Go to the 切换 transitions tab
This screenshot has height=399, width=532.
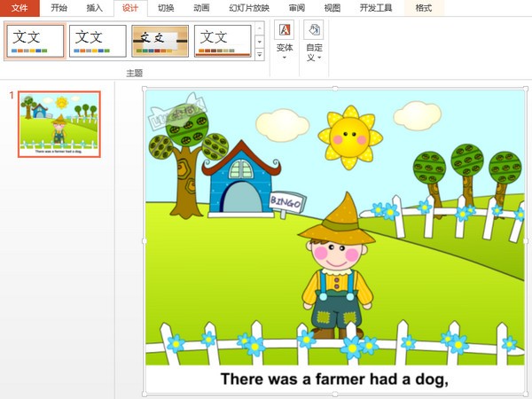pyautogui.click(x=166, y=8)
